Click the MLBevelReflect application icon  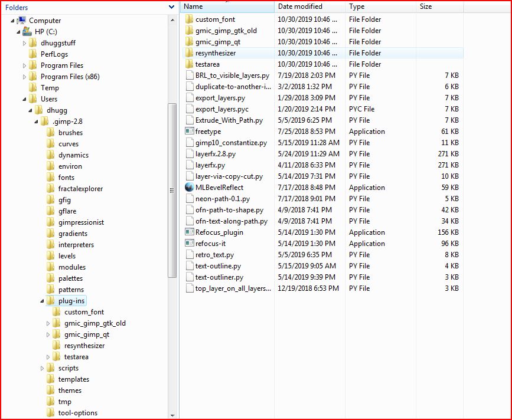click(x=190, y=188)
